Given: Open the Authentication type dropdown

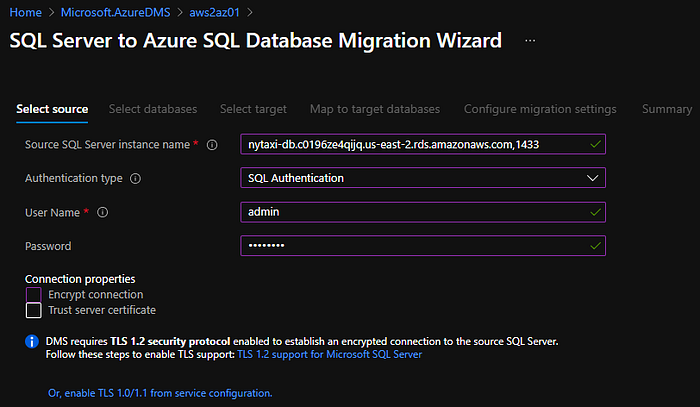Looking at the screenshot, I should click(x=423, y=178).
